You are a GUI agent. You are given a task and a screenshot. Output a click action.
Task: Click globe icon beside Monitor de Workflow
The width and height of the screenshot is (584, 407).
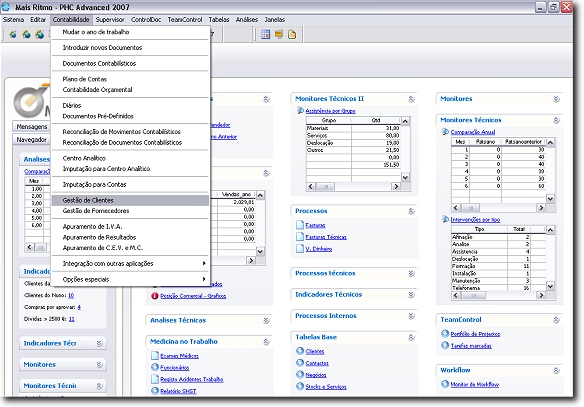[x=445, y=384]
